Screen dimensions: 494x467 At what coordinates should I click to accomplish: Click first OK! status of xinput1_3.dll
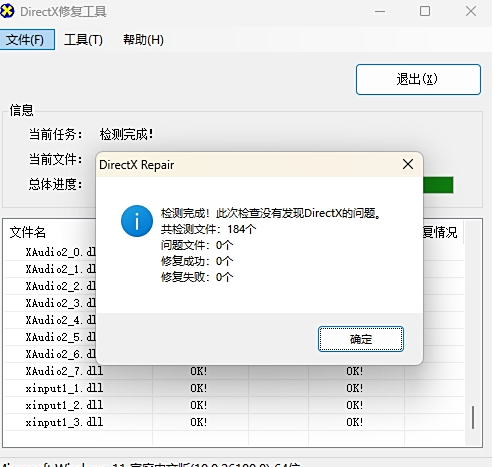point(199,422)
